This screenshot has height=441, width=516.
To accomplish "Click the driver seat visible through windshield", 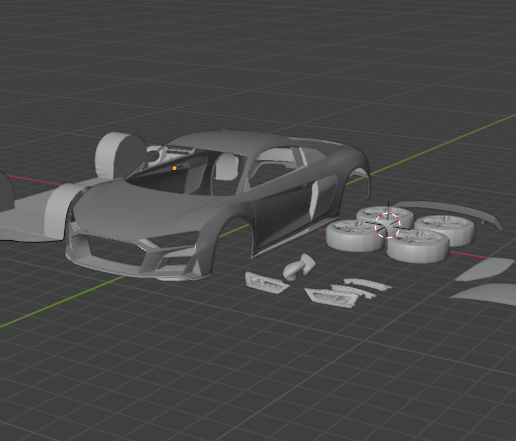I will point(227,167).
